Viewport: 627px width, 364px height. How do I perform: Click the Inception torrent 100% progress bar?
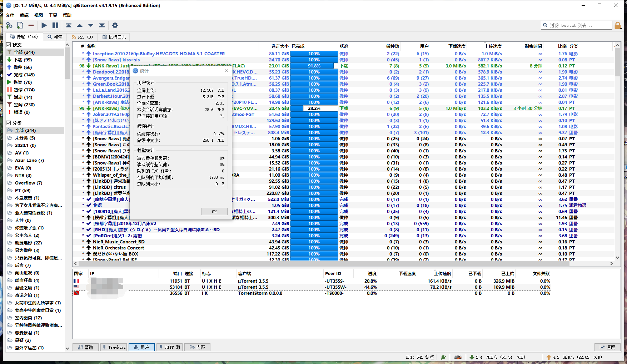coord(314,54)
